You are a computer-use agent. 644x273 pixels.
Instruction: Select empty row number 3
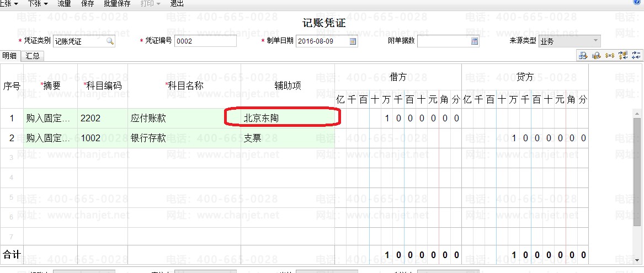(x=12, y=158)
